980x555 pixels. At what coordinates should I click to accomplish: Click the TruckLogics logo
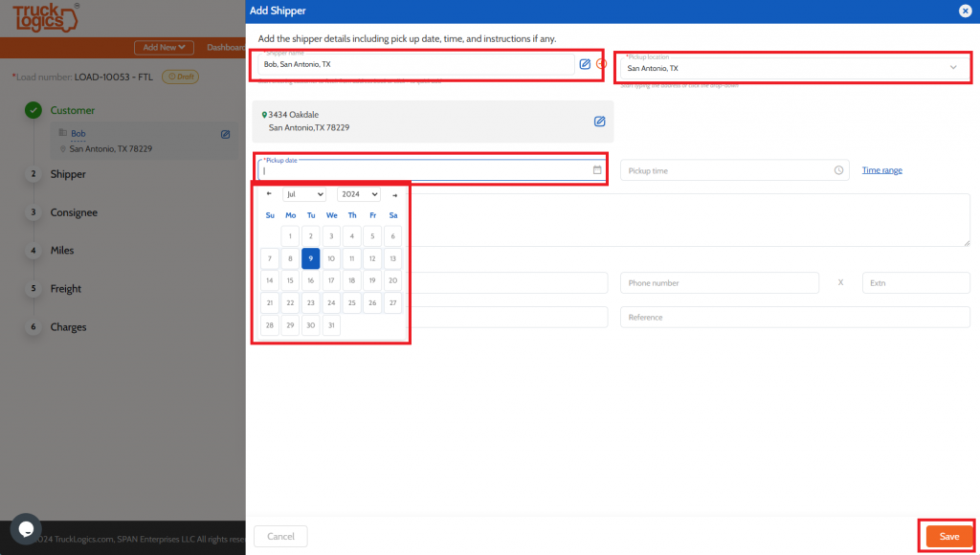(45, 17)
